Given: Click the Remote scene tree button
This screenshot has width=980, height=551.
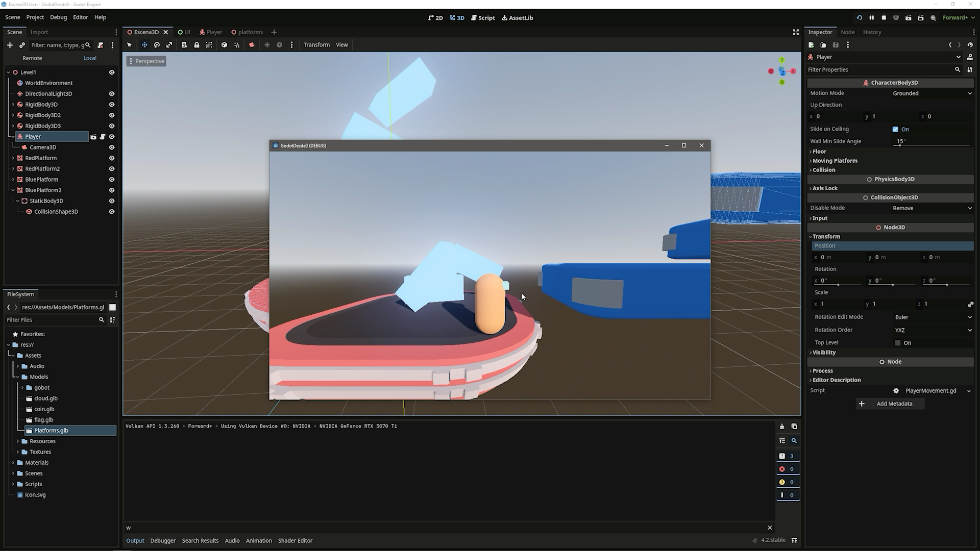Looking at the screenshot, I should [x=32, y=58].
